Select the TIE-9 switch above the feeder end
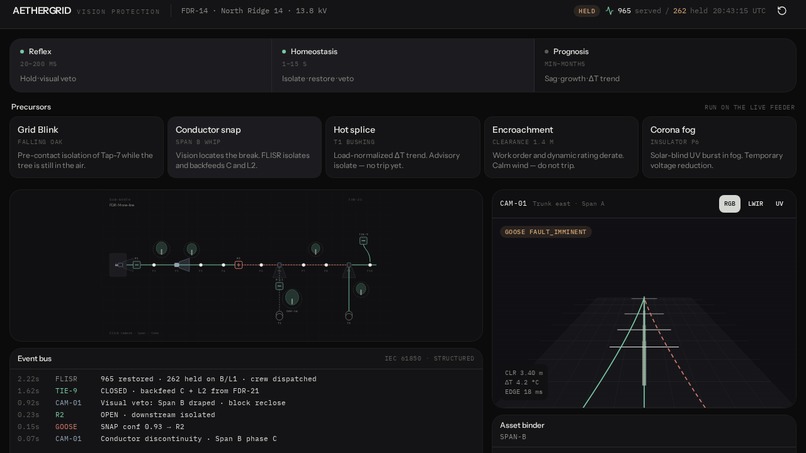Viewport: 806px width, 453px height. (x=363, y=241)
